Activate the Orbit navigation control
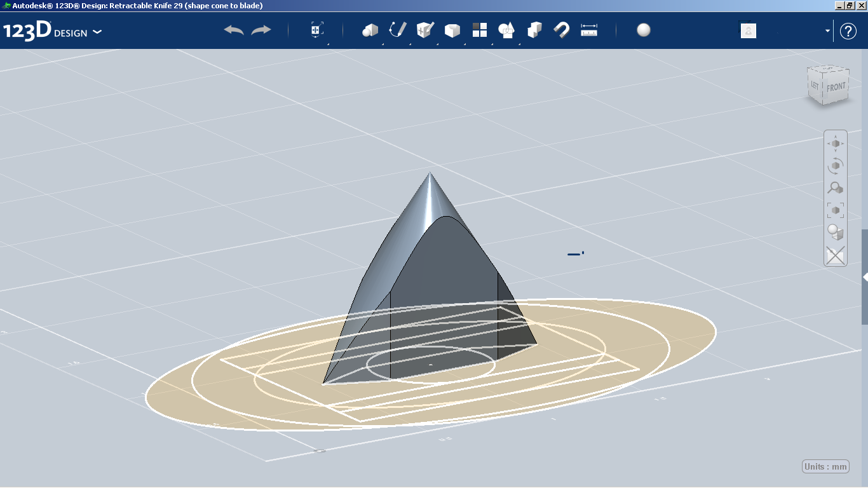 coord(835,165)
